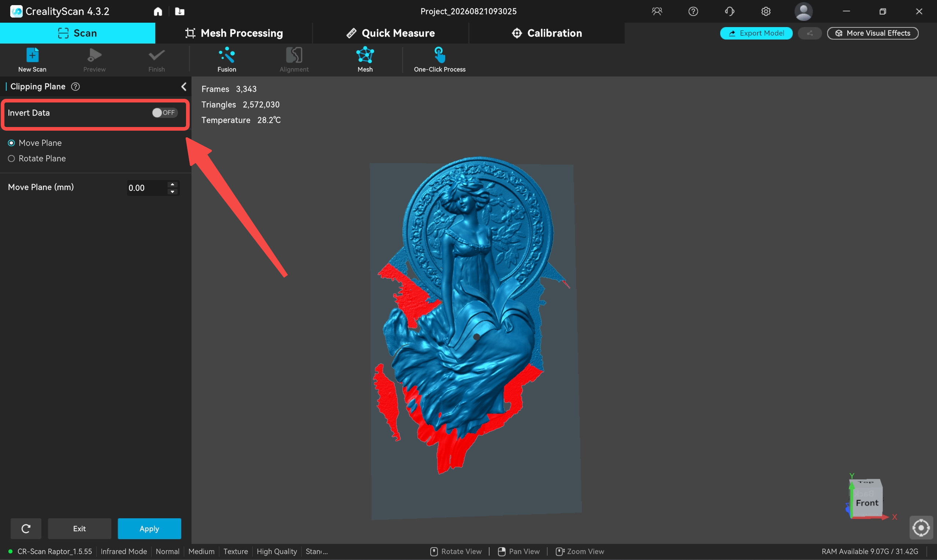
Task: Click Infrared Mode in the status bar
Action: [123, 551]
